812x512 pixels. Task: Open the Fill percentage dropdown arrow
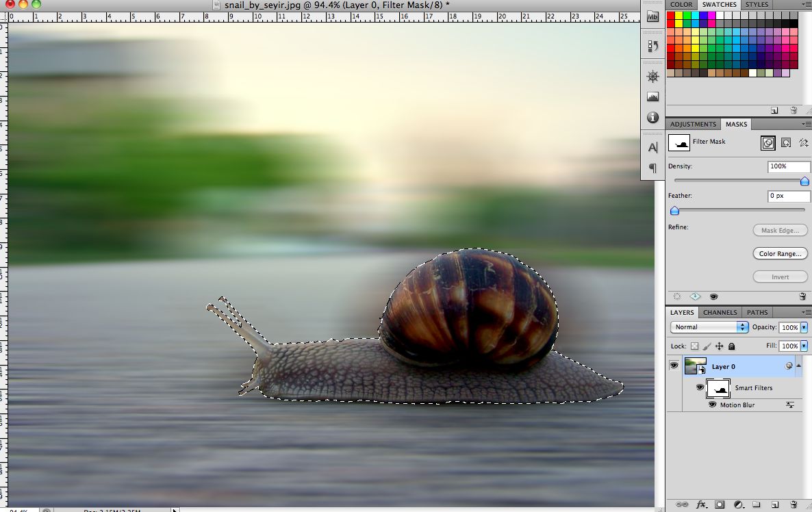click(x=804, y=346)
